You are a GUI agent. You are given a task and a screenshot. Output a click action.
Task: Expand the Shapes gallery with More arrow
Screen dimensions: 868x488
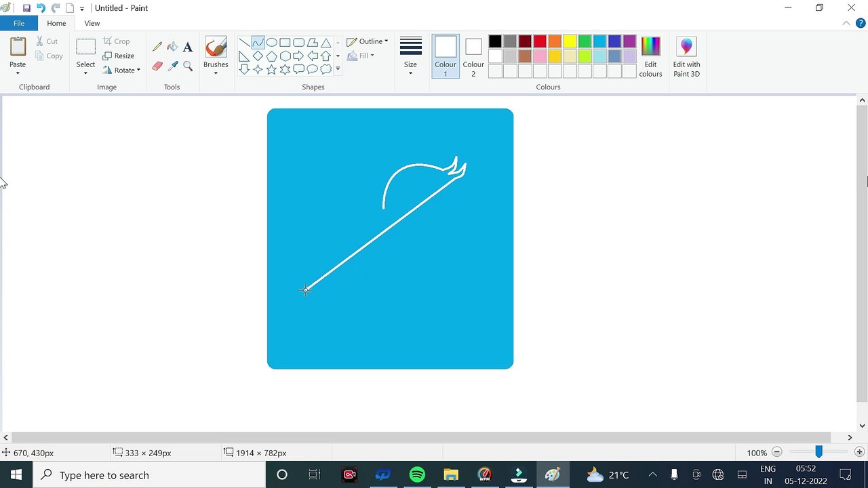click(338, 69)
